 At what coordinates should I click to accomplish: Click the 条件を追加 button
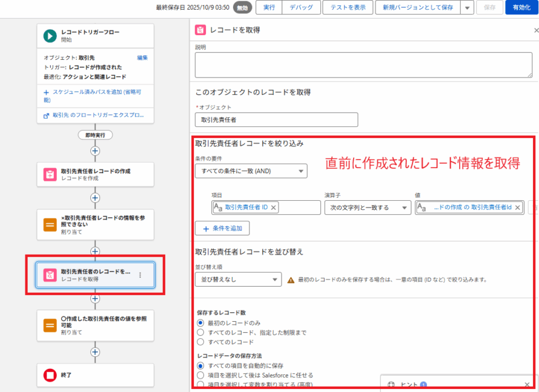click(x=222, y=228)
